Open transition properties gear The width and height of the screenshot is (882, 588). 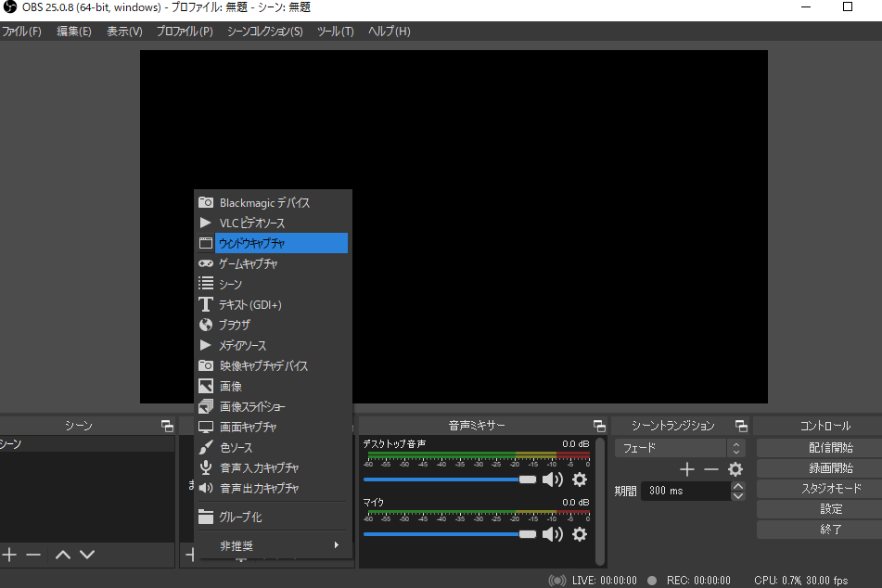tap(735, 469)
